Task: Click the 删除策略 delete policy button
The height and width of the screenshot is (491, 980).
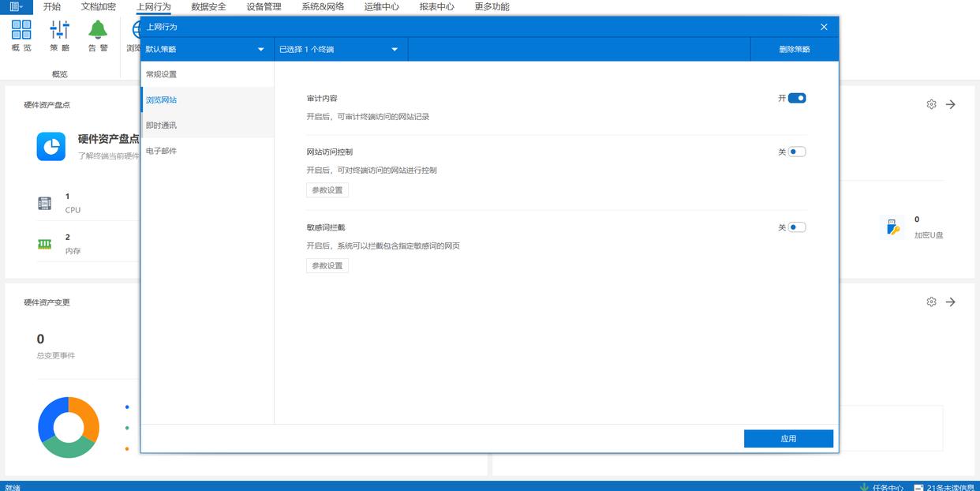Action: pos(794,50)
